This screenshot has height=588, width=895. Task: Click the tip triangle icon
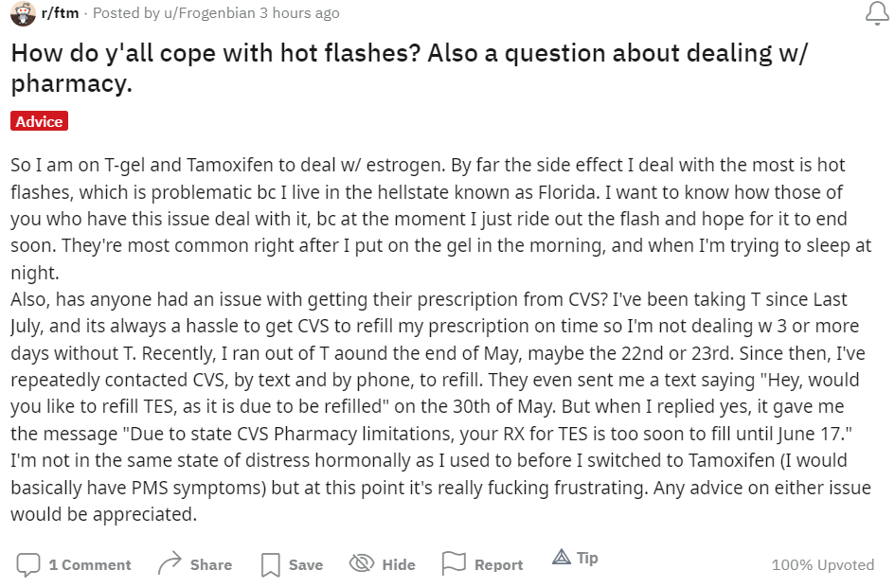pyautogui.click(x=562, y=557)
